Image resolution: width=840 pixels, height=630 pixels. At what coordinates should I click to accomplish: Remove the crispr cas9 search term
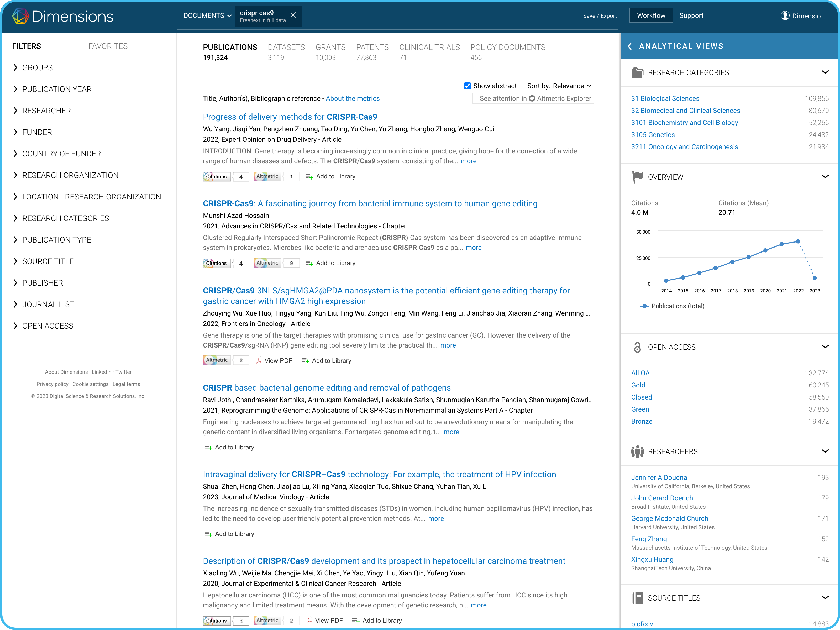tap(293, 15)
